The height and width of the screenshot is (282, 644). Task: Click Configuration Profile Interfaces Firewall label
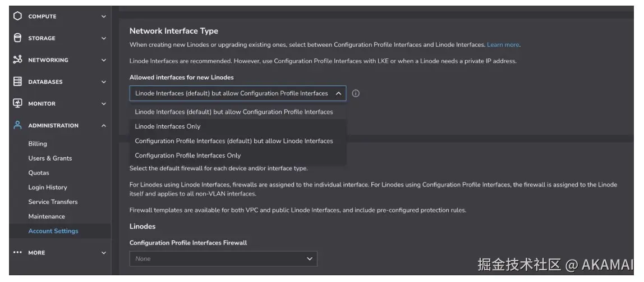point(188,243)
